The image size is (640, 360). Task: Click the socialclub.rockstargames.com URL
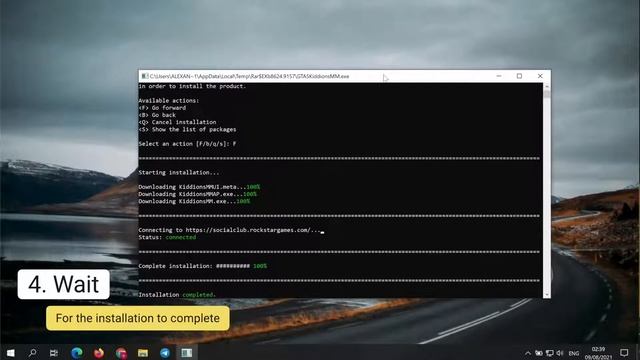pos(248,230)
